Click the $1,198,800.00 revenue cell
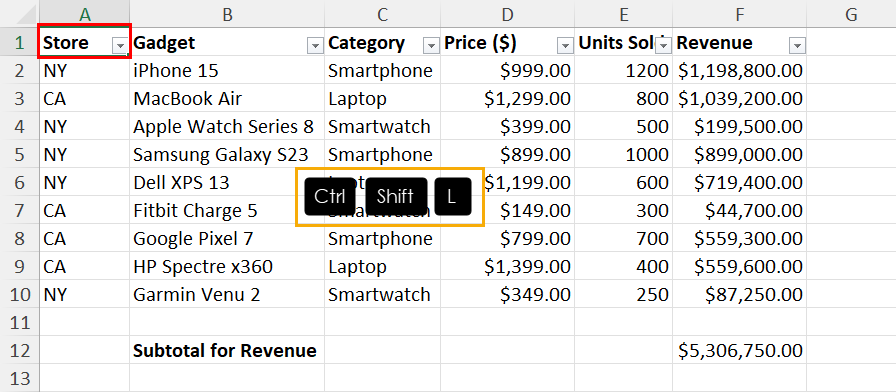The width and height of the screenshot is (896, 392). [x=739, y=70]
